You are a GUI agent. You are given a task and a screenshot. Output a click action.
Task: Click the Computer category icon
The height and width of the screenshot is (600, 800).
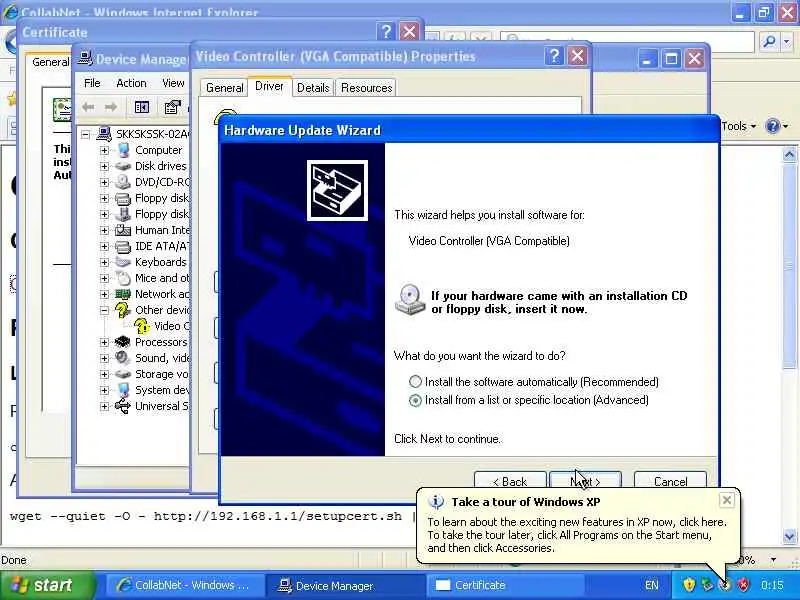coord(123,150)
